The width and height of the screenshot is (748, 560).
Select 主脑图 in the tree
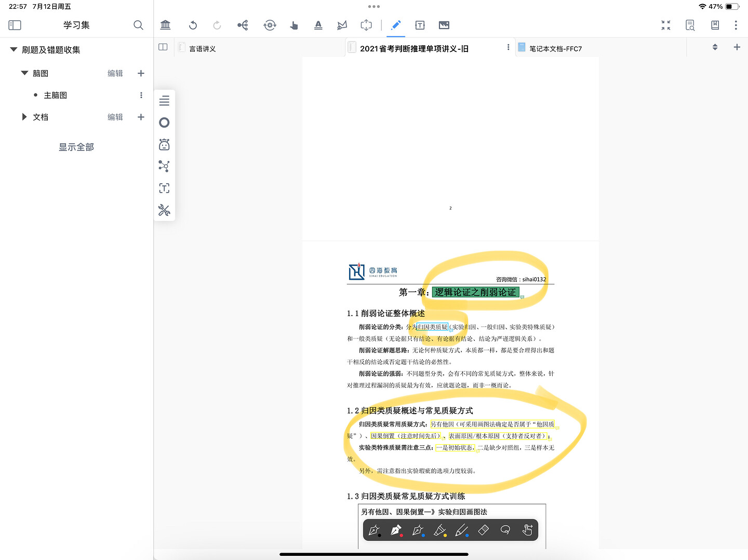point(56,95)
